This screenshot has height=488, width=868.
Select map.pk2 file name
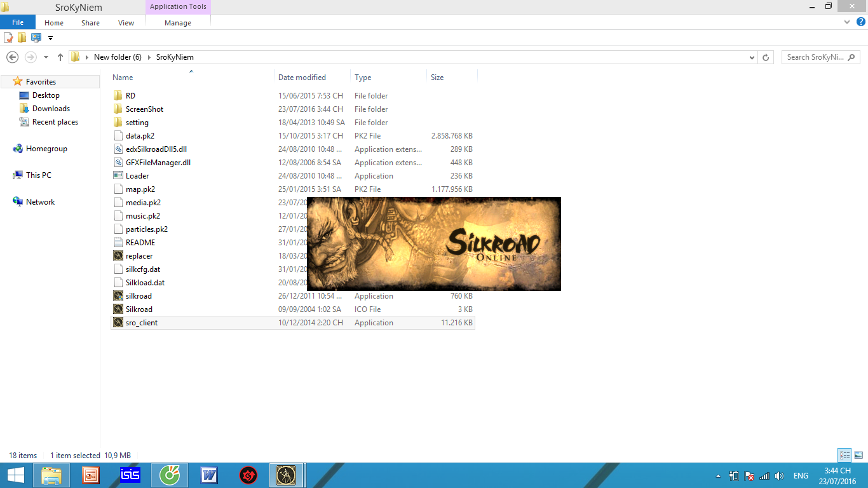coord(140,189)
